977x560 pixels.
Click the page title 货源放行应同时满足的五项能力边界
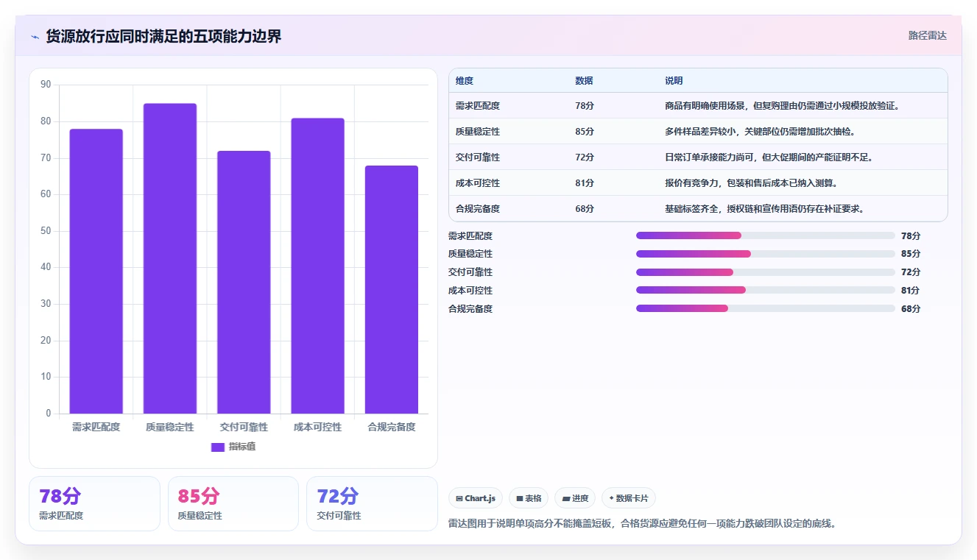163,37
